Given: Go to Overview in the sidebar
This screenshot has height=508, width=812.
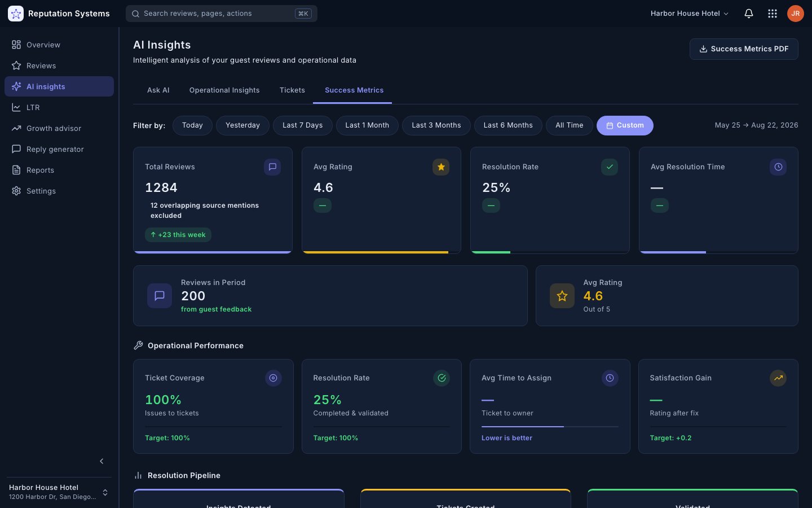Looking at the screenshot, I should coord(59,45).
